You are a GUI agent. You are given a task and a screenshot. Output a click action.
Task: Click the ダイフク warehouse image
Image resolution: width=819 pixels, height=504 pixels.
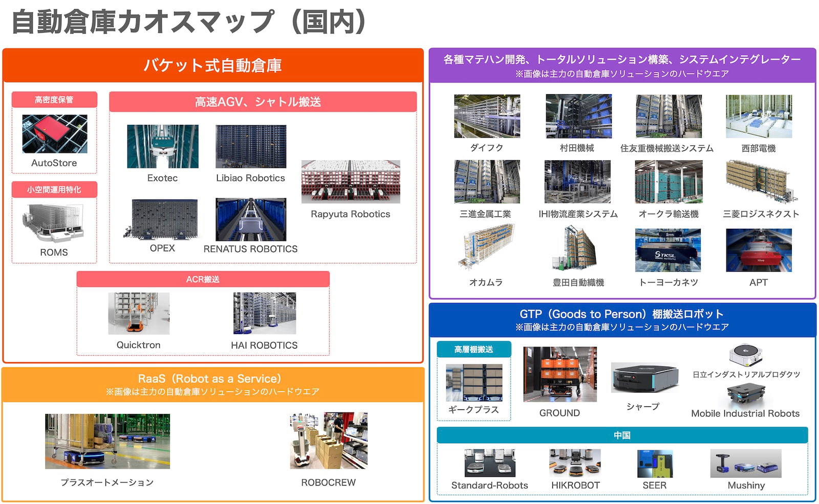point(487,116)
